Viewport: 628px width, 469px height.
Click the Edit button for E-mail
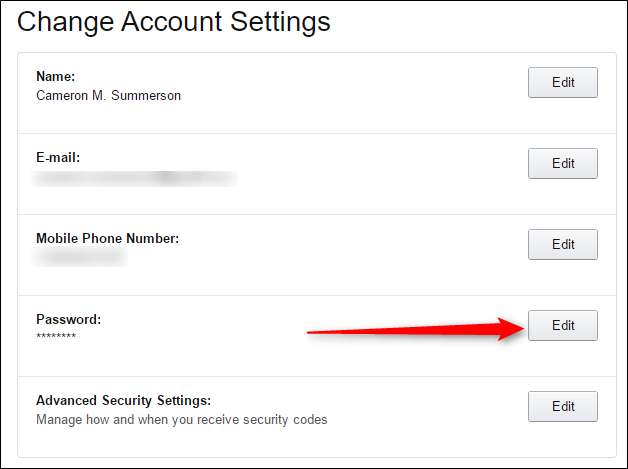[x=563, y=163]
